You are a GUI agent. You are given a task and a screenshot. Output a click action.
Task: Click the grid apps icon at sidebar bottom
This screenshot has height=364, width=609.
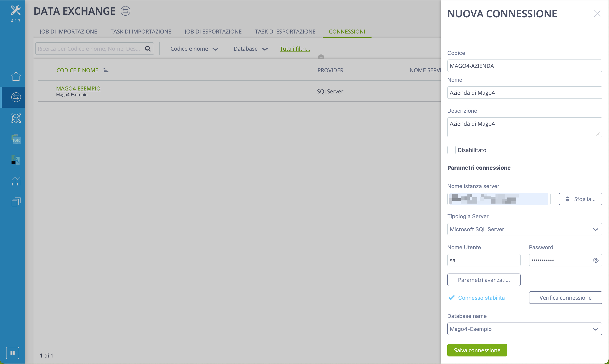(x=13, y=353)
